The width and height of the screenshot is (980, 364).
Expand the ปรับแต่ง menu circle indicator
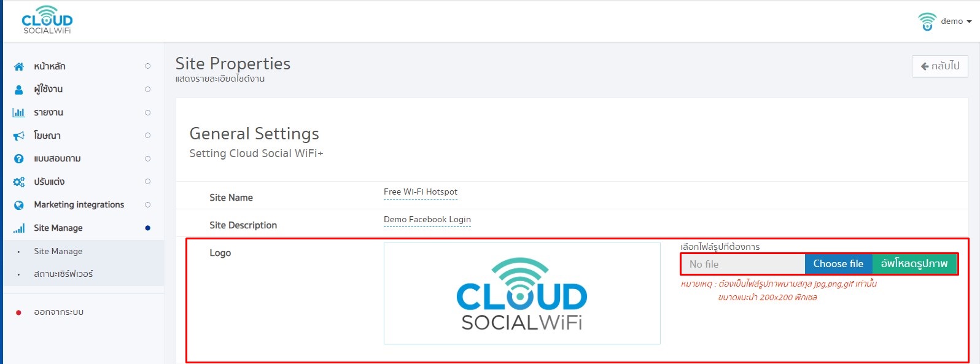click(x=147, y=182)
